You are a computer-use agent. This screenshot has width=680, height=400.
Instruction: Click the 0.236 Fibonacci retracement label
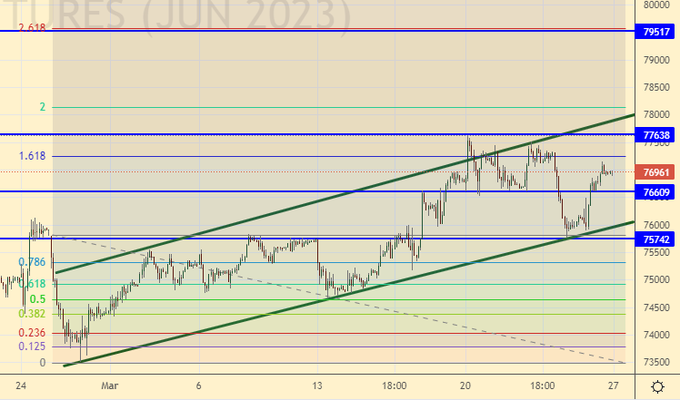33,333
